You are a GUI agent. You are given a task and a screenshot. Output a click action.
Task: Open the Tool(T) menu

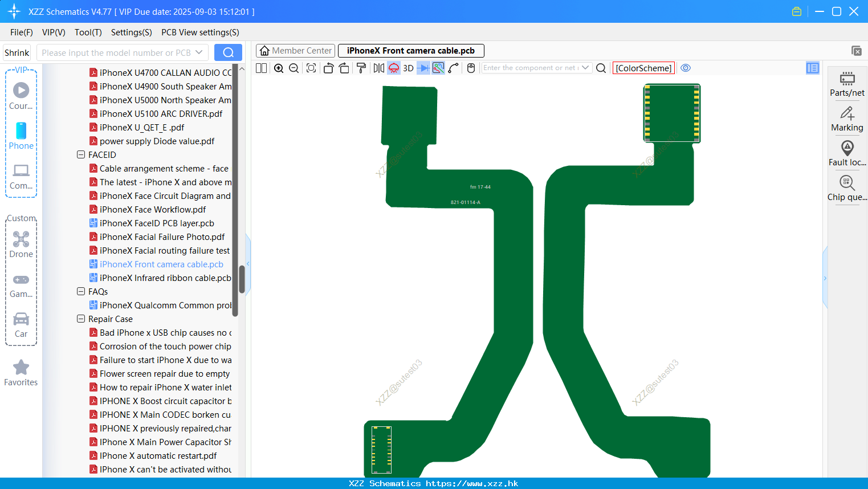click(x=88, y=32)
